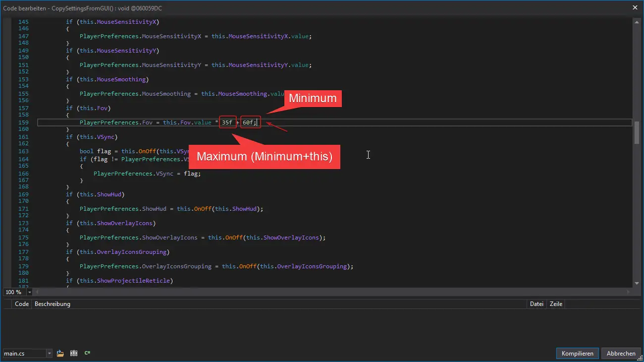Click the assembly reference books icon
644x362 pixels.
click(x=74, y=354)
